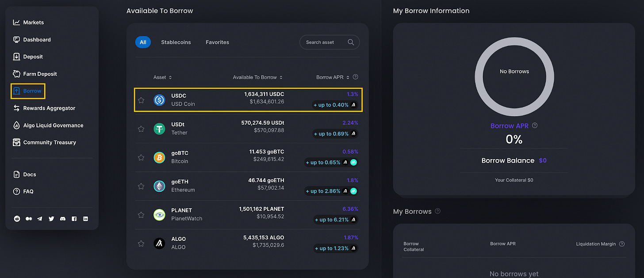Open the Reddit social icon
Viewport: 644px width, 278px height.
[x=17, y=219]
